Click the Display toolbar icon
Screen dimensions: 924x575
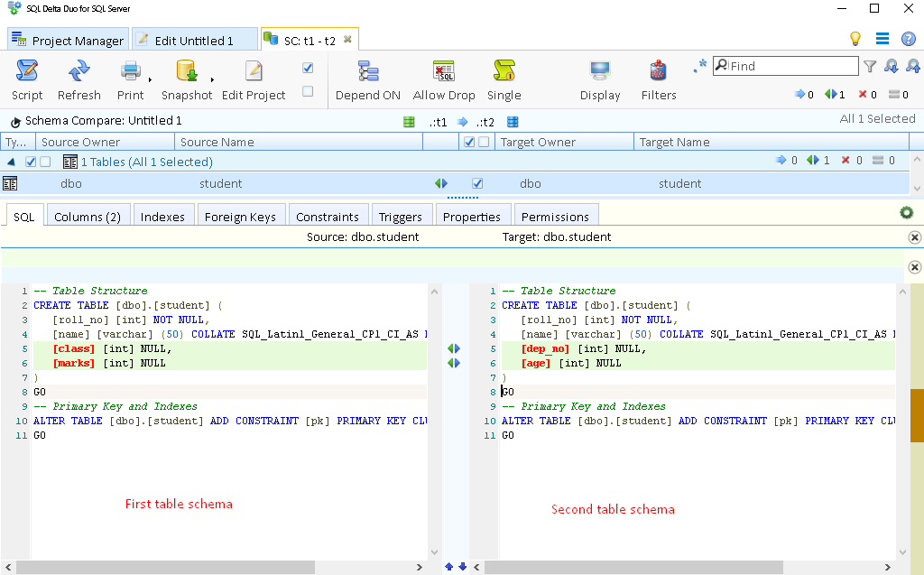[x=599, y=78]
